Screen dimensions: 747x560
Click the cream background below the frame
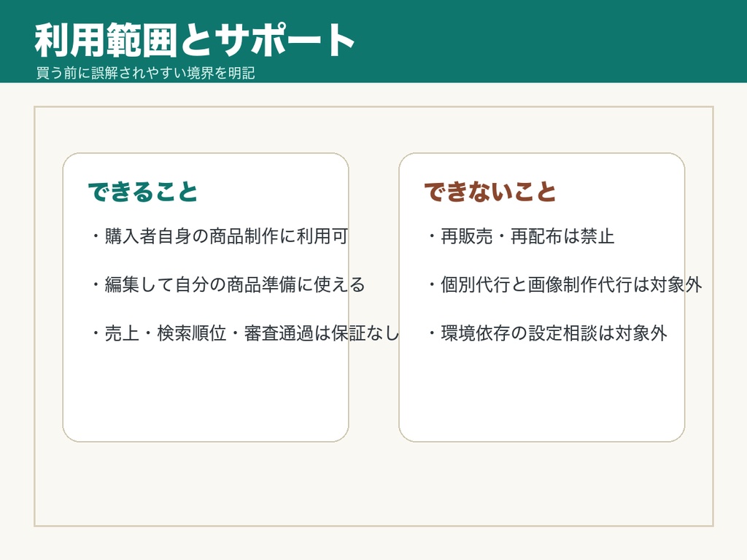[373, 544]
